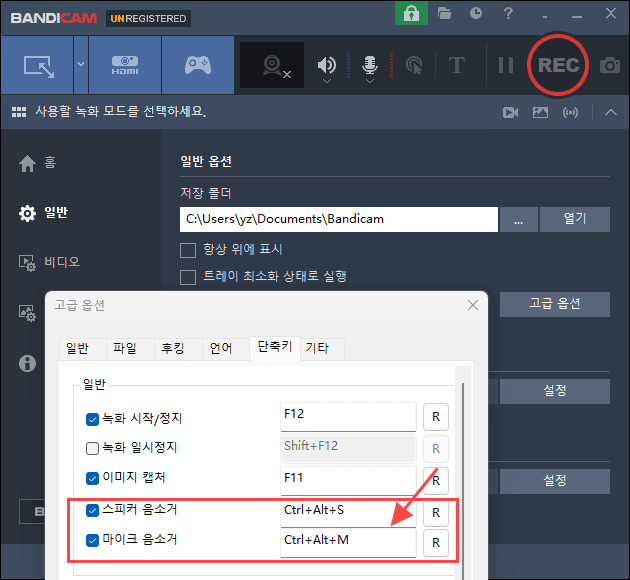Show the audio list icon
The height and width of the screenshot is (580, 630).
click(570, 112)
